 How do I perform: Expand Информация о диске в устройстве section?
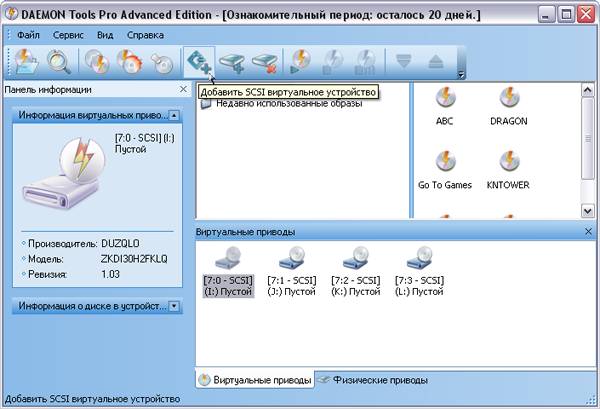(x=174, y=306)
